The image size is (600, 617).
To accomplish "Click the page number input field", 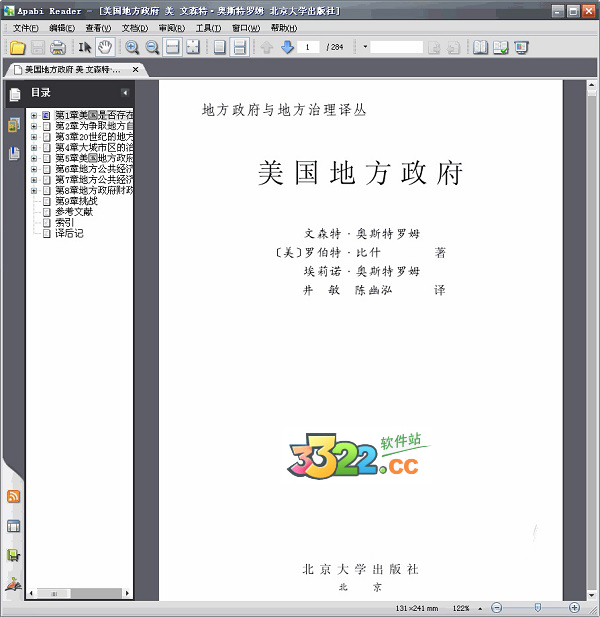I will pyautogui.click(x=308, y=47).
